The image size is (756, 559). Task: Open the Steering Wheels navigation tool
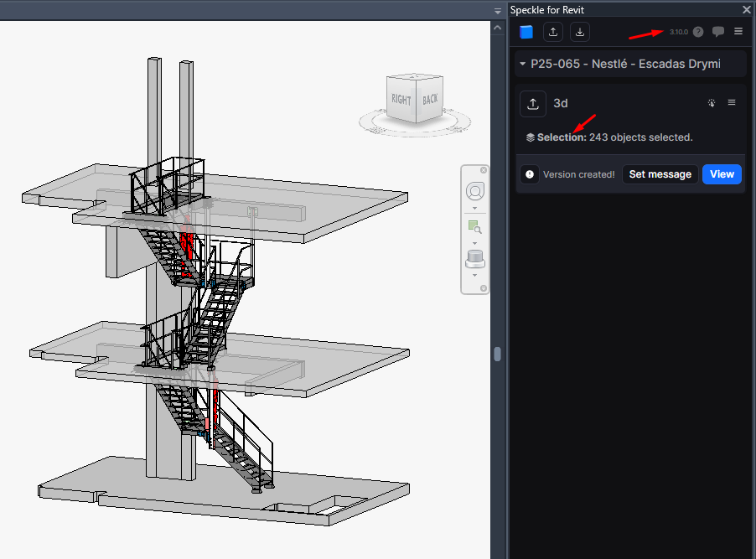tap(474, 189)
